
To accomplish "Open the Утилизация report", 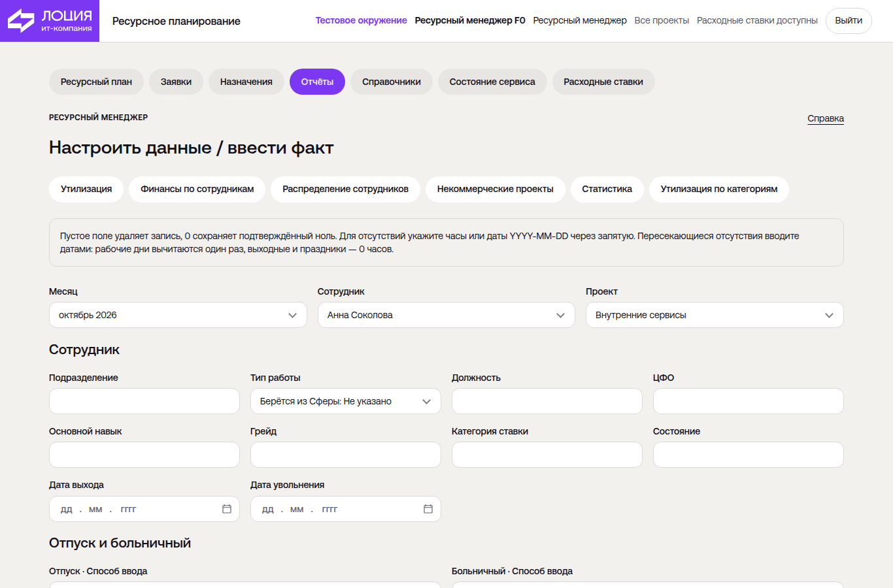I will point(86,189).
